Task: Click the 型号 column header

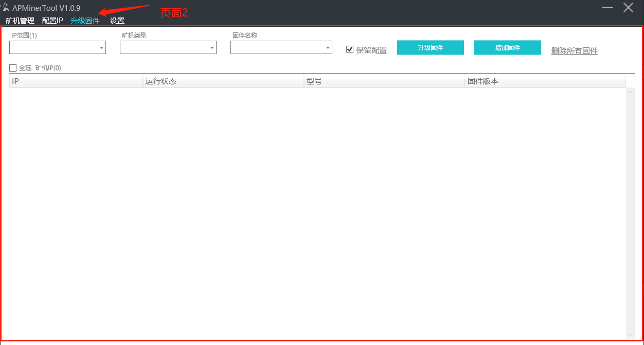Action: [x=384, y=81]
